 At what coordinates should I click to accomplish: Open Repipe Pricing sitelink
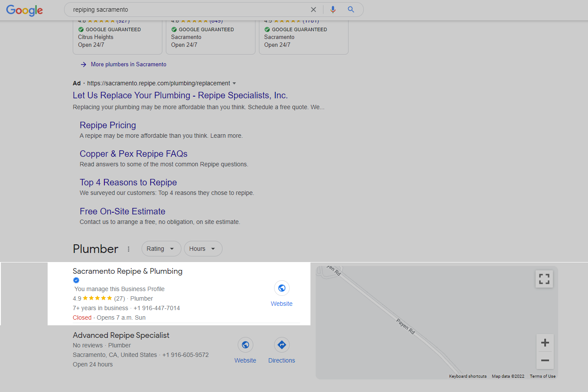pyautogui.click(x=108, y=125)
